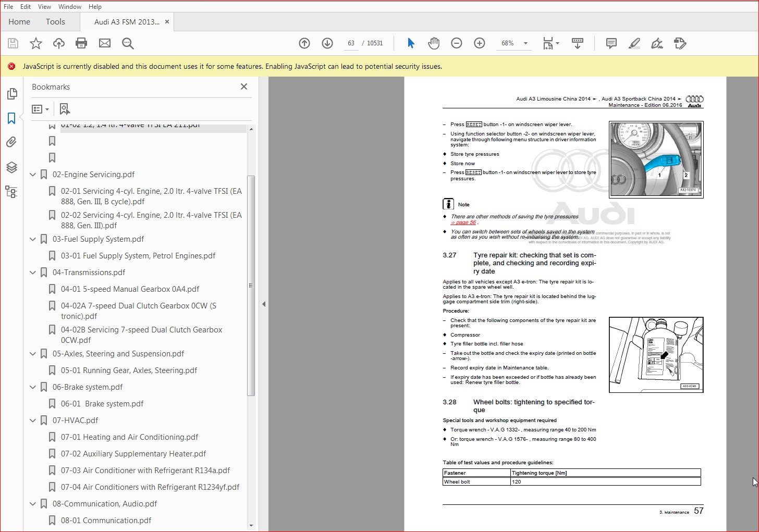Viewport: 759px width, 532px height.
Task: Add document to starred favorites
Action: 35,43
